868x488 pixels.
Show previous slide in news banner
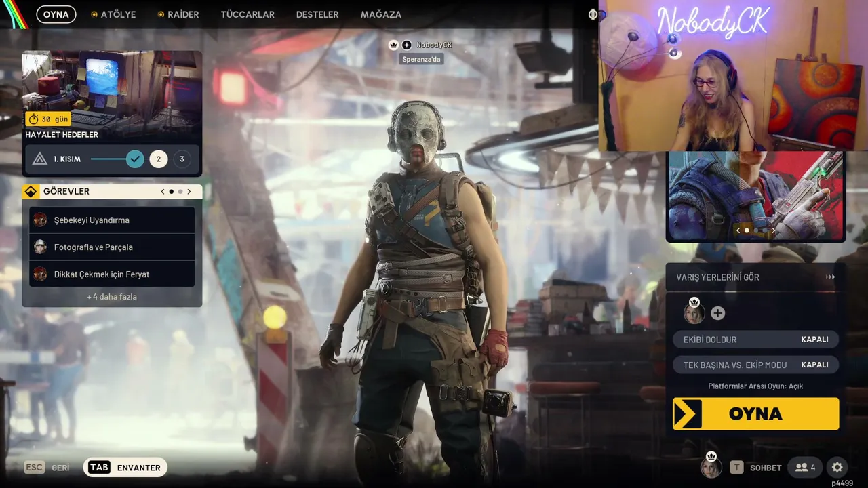tap(738, 230)
